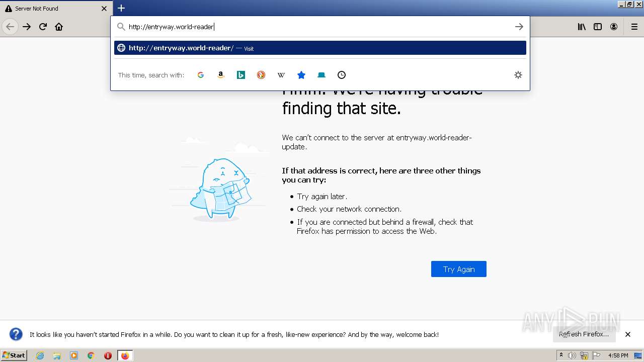Visit http://entryway.world-reader/ suggestion
Viewport: 644px width, 362px height.
coord(320,48)
